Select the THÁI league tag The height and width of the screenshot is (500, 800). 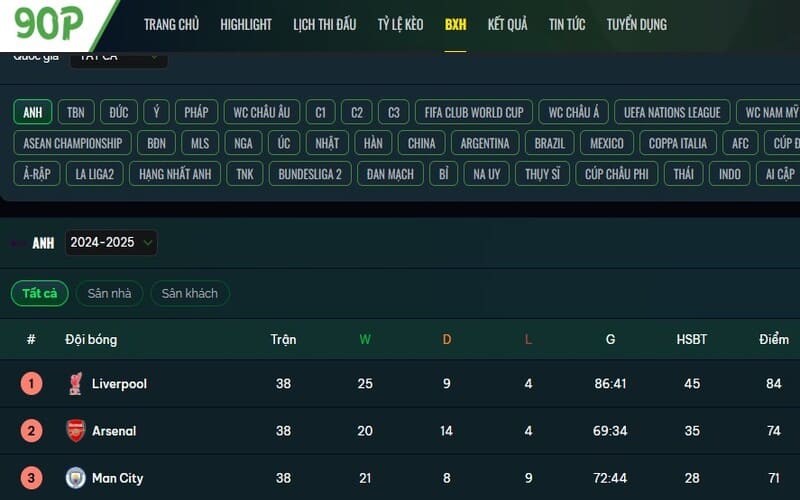[684, 174]
